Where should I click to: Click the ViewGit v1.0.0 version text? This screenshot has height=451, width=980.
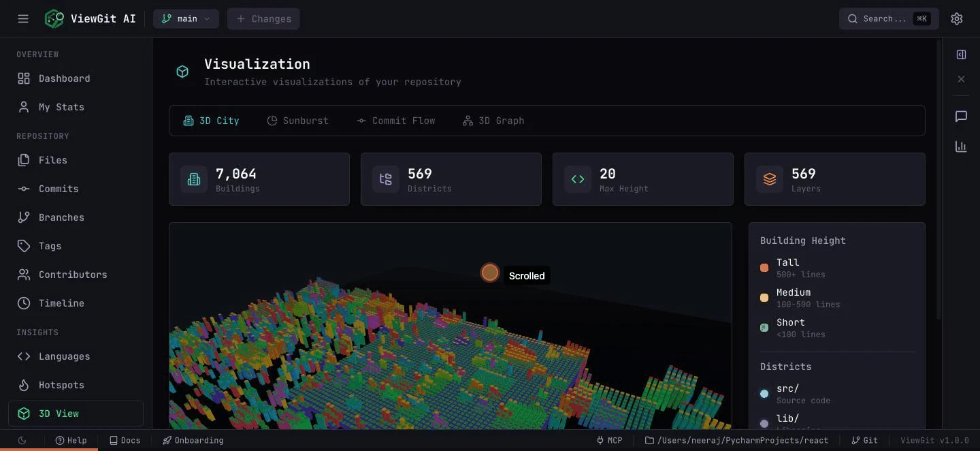[934, 440]
